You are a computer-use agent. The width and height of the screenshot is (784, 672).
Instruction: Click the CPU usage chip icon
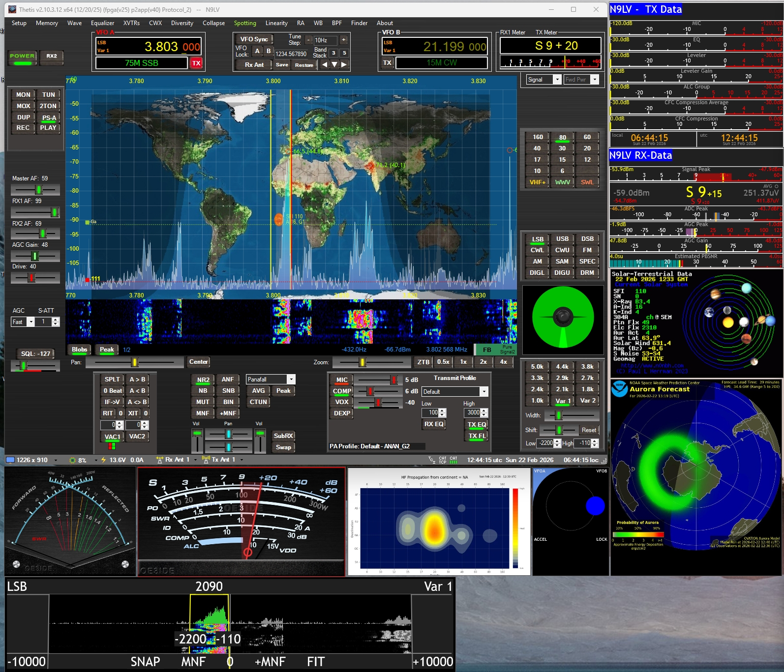pos(72,460)
